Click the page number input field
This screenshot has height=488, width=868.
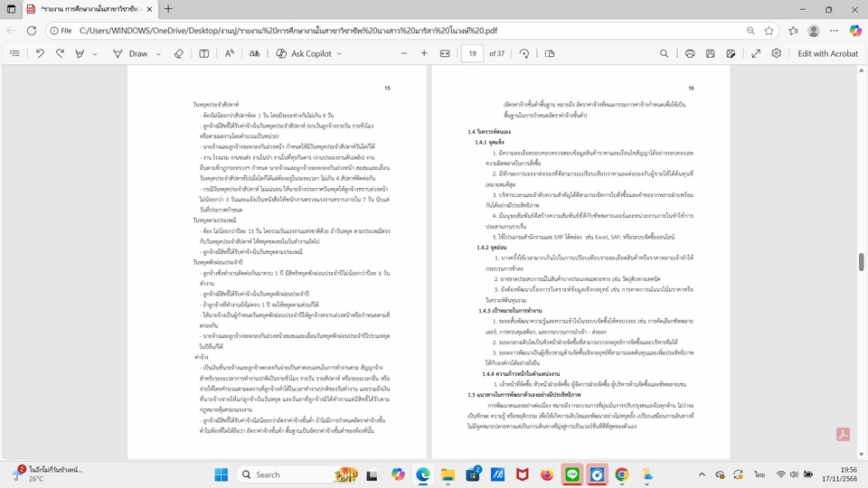[x=472, y=53]
